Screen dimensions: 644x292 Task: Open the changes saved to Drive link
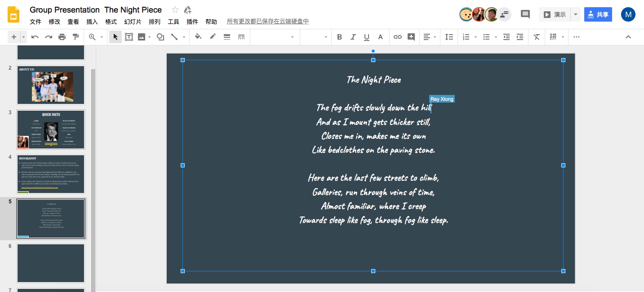coord(267,22)
